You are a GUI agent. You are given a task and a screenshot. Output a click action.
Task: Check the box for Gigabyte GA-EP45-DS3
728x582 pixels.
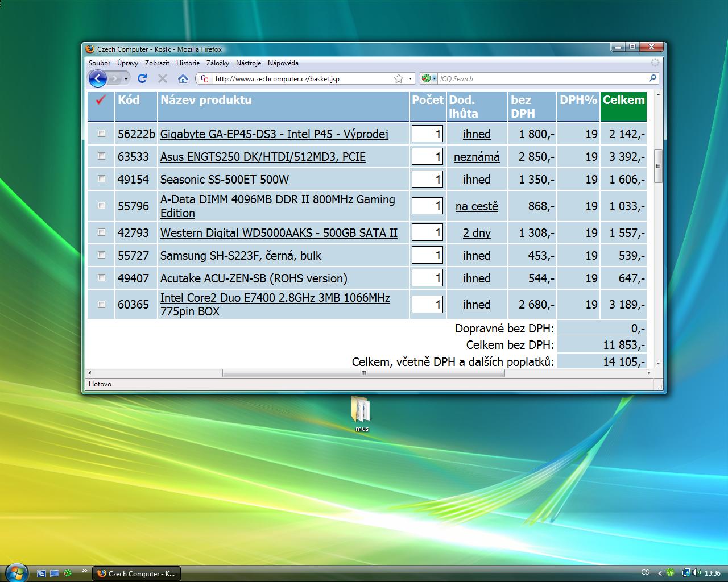[x=101, y=134]
